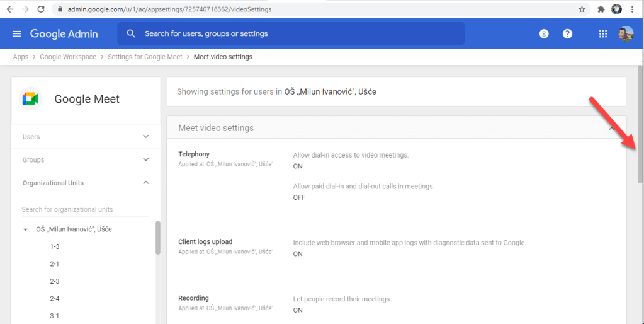Select organizational unit 3-1
Viewport: 644px width, 324px height.
point(55,316)
